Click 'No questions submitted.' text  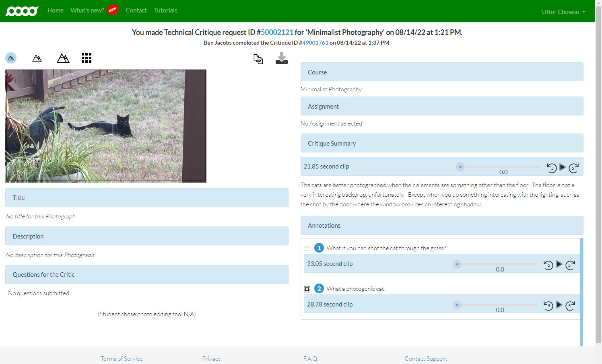39,293
